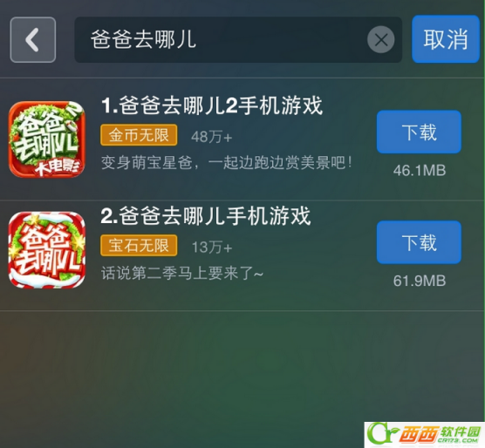Click the 西西软件园 watermark logo
The height and width of the screenshot is (448, 485).
click(x=424, y=434)
